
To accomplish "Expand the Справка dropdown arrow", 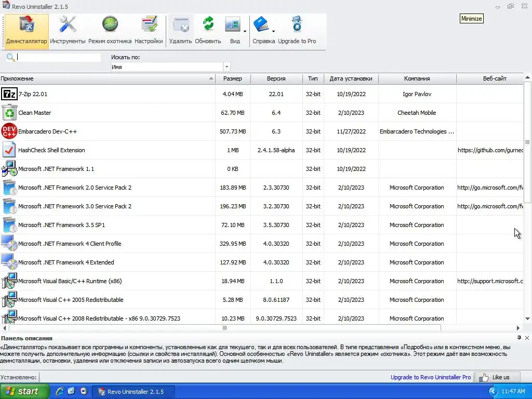I will [273, 32].
